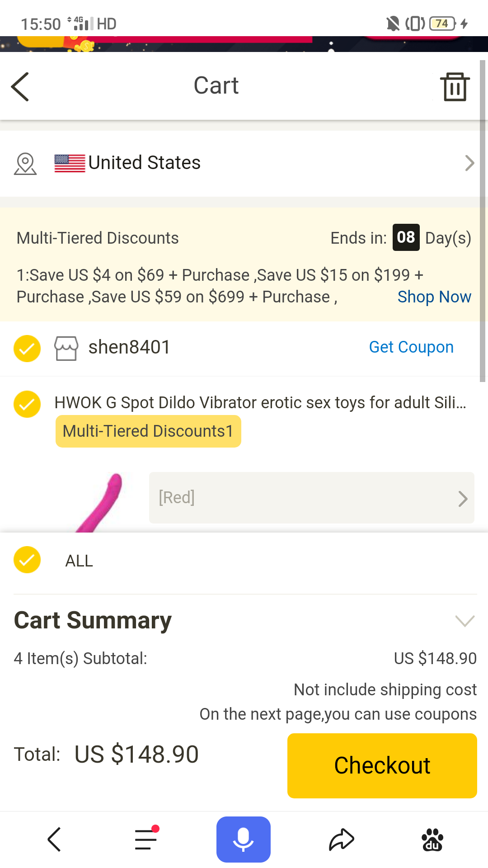Tap the Get Coupon link
Screen dimensions: 488x868
pyautogui.click(x=411, y=347)
